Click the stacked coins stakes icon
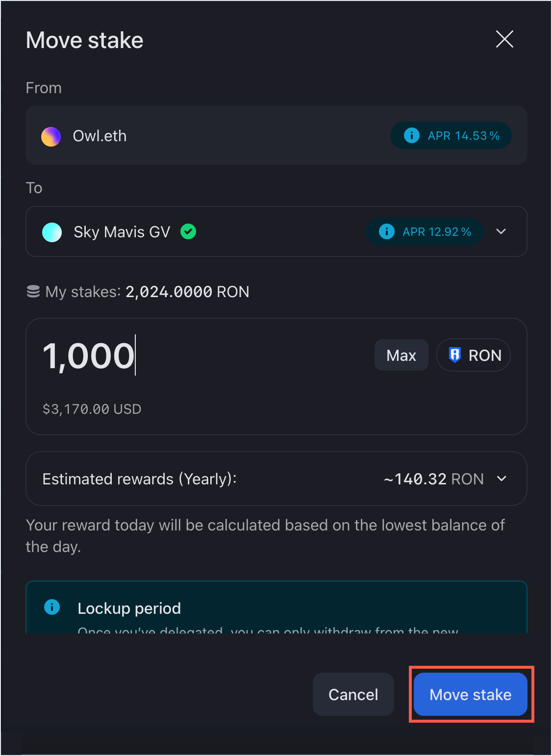Screen dimensions: 552x756 pyautogui.click(x=33, y=292)
